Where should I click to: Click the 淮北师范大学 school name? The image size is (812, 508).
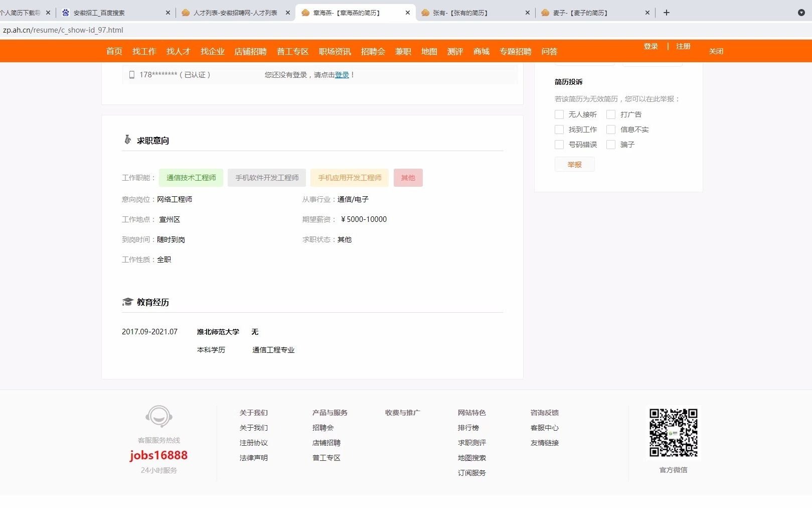click(218, 332)
